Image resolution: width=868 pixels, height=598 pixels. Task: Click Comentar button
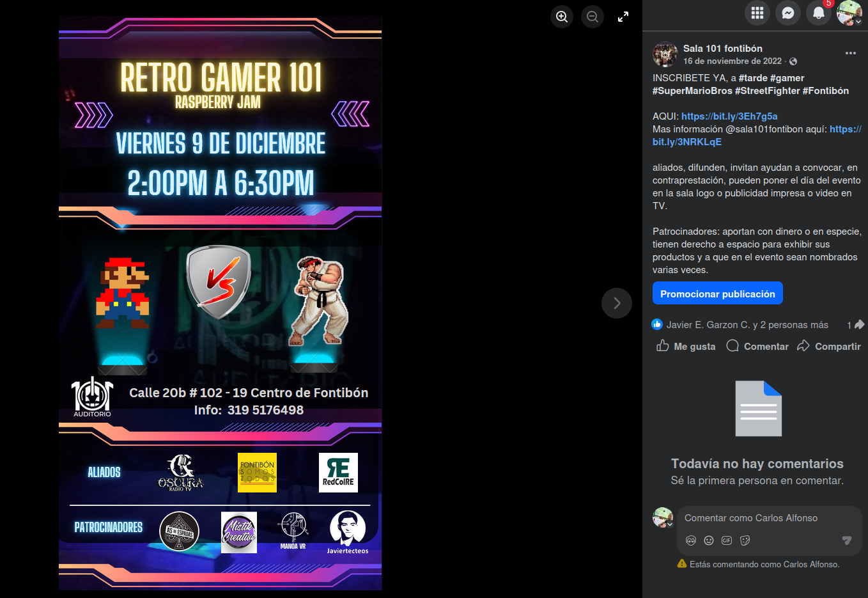757,346
